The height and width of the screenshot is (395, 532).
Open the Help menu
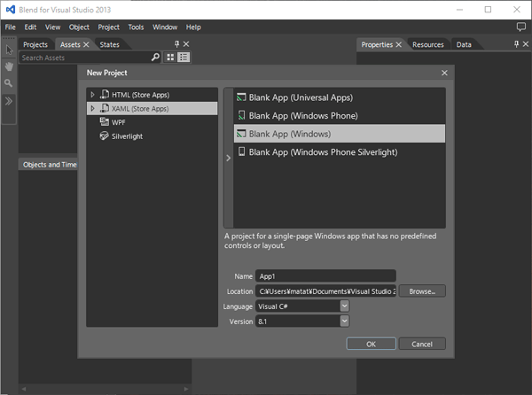[x=193, y=27]
